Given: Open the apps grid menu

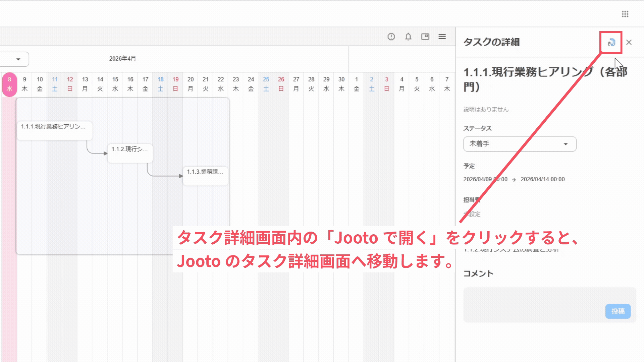Looking at the screenshot, I should coord(625,14).
